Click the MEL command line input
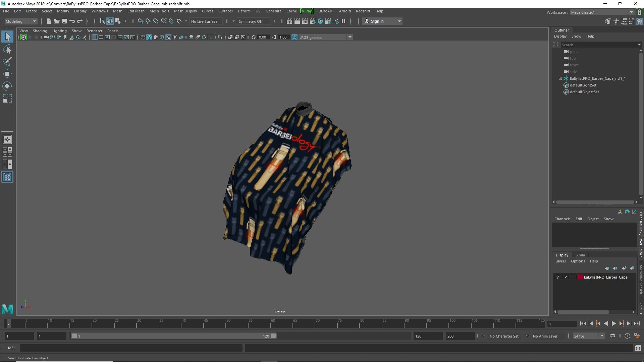 click(131, 348)
